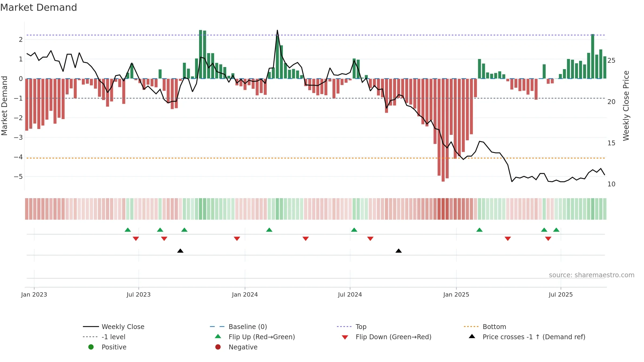Click the deepest red demand bar near Dec 2024
This screenshot has height=362, width=644.
[x=443, y=130]
